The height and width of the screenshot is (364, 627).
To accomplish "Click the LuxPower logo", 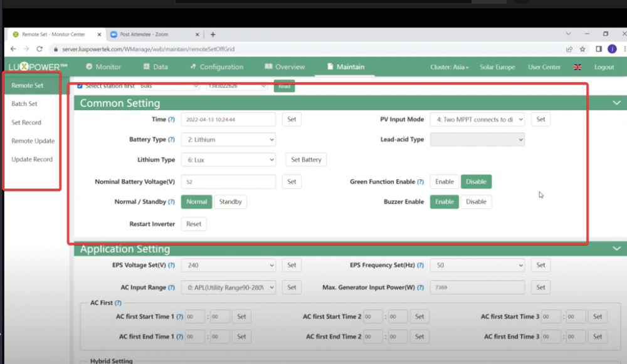I will click(x=38, y=67).
